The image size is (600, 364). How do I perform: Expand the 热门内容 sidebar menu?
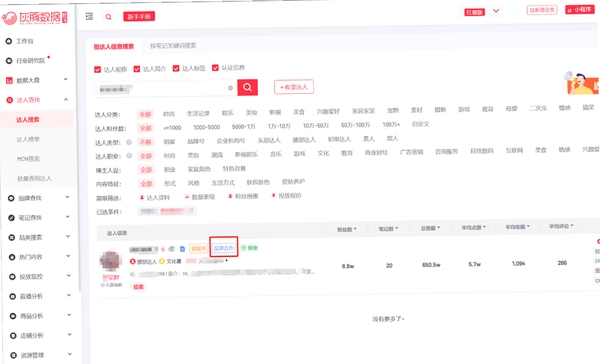68,256
